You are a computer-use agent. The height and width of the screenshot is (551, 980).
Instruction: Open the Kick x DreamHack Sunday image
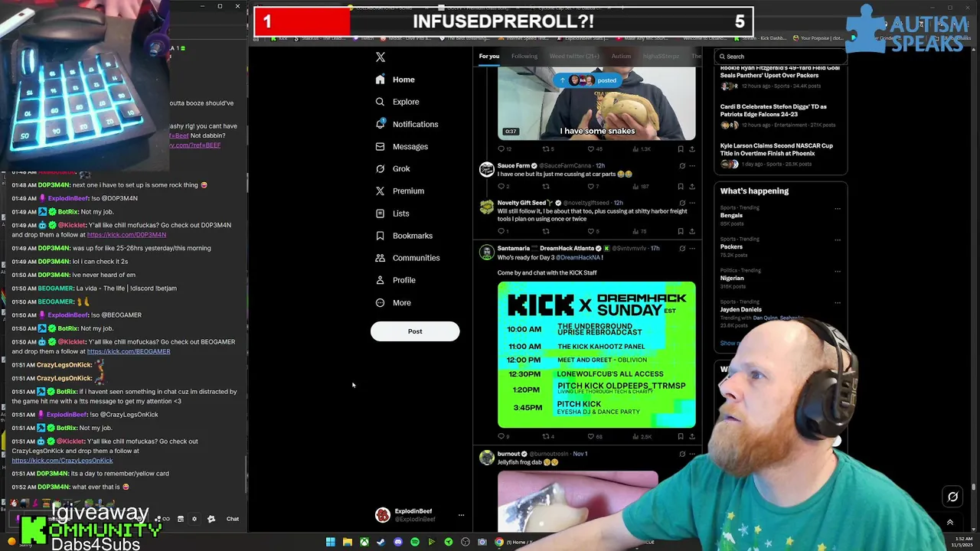coord(596,355)
